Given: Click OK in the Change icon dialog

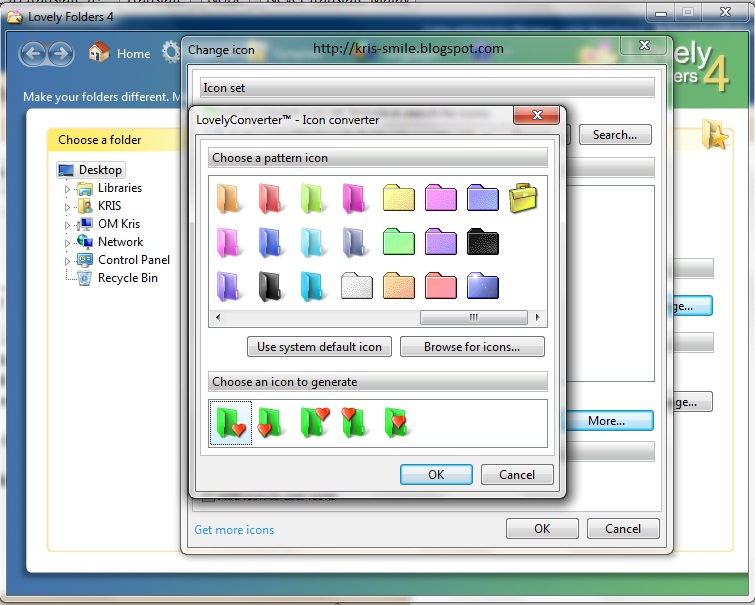Looking at the screenshot, I should 542,528.
